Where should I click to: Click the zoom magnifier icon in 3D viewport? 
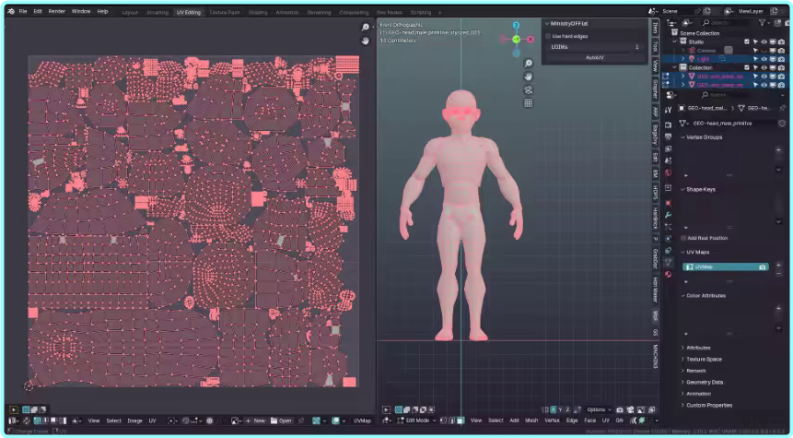(x=528, y=64)
